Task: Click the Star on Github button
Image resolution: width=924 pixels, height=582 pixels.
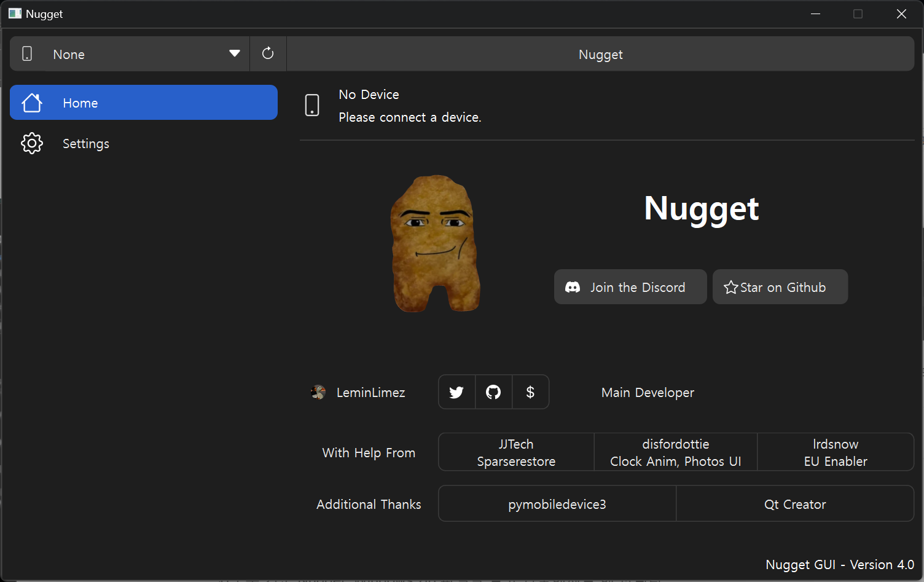Action: [780, 287]
